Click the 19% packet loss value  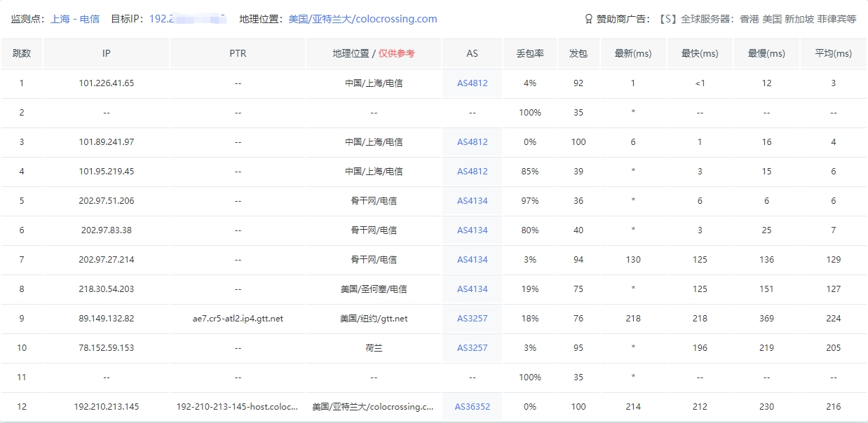pyautogui.click(x=530, y=289)
